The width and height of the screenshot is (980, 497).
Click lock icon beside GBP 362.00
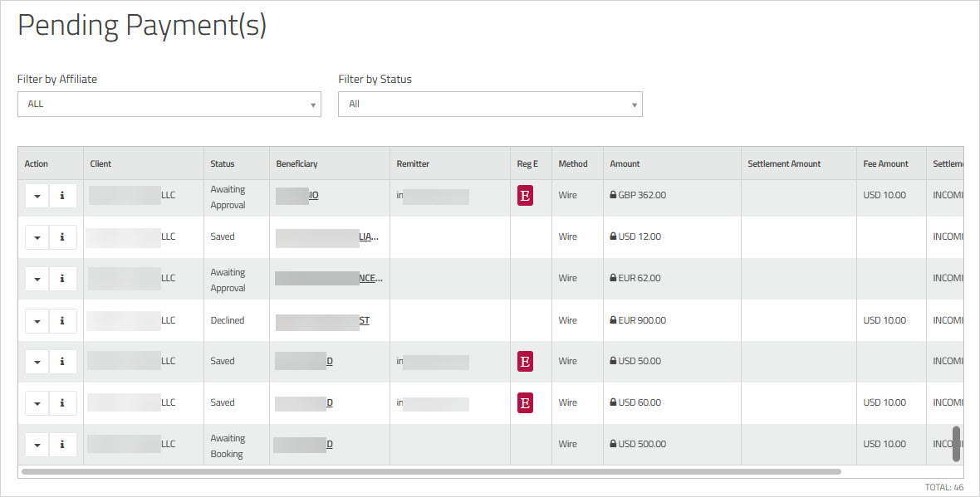pyautogui.click(x=613, y=195)
